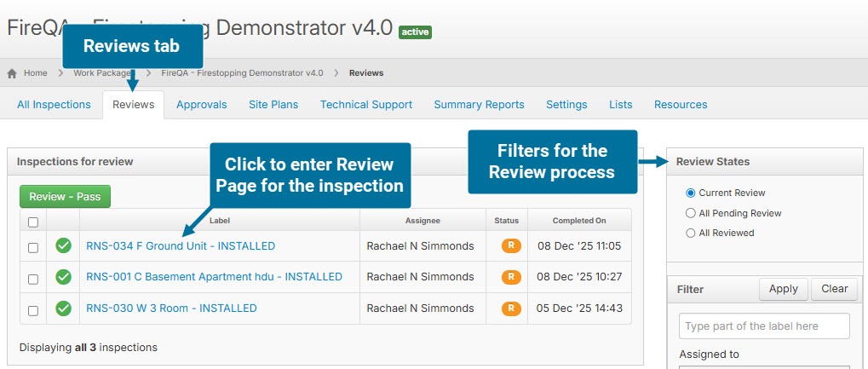Tick checkbox for RNS-034 F Ground Unit
868x369 pixels.
tap(33, 247)
